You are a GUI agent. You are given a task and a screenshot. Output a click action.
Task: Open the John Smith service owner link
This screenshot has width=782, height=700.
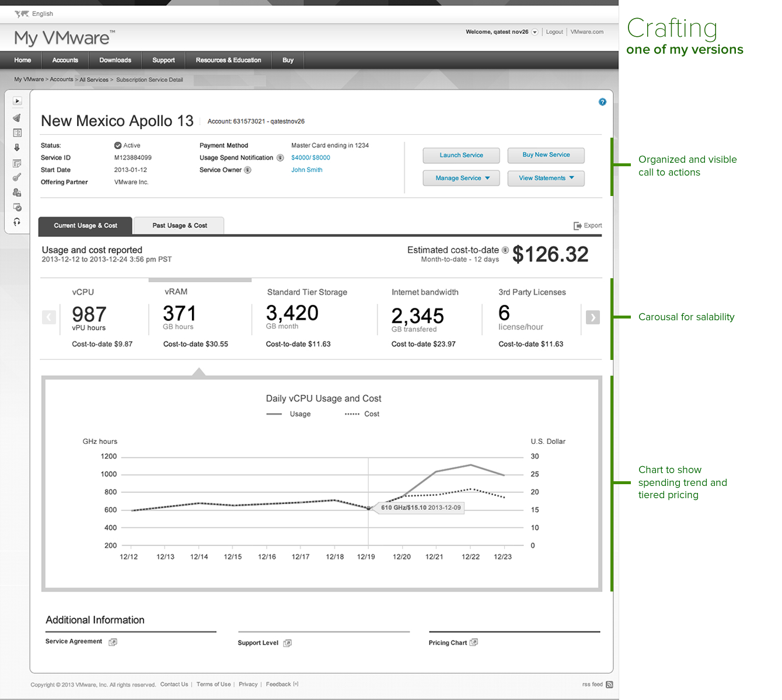tap(306, 170)
